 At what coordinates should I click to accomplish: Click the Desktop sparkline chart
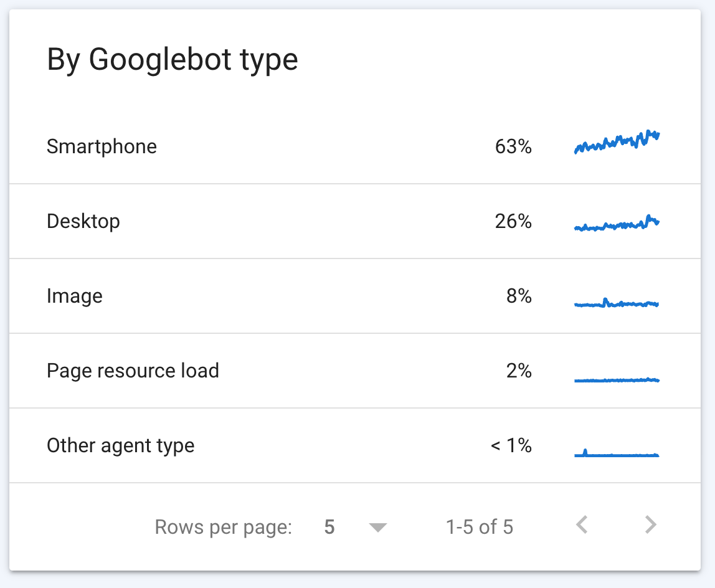[x=617, y=223]
